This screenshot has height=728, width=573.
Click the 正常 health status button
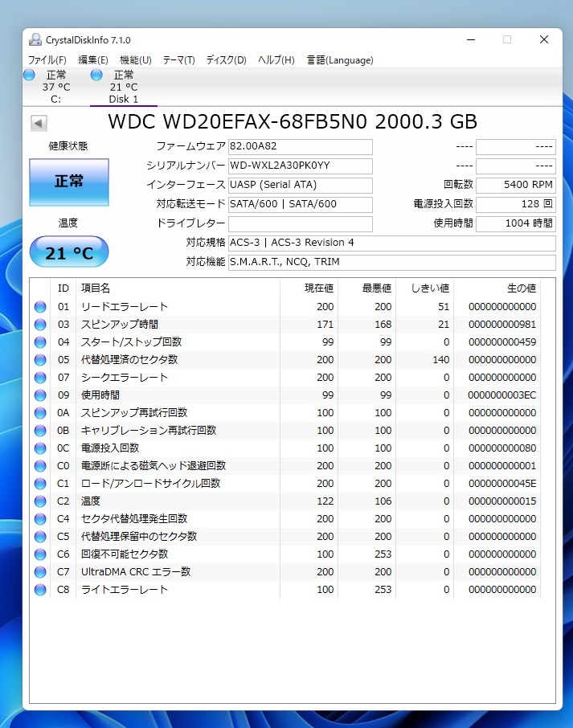pos(69,182)
